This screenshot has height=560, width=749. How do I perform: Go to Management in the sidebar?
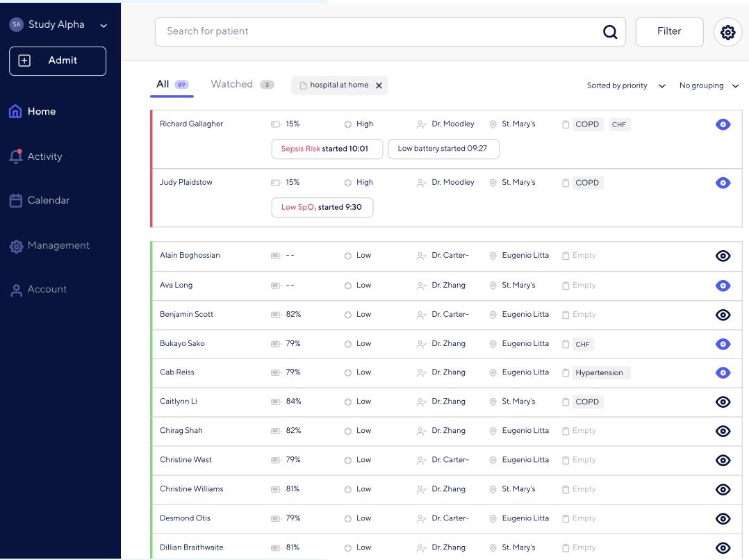click(58, 245)
